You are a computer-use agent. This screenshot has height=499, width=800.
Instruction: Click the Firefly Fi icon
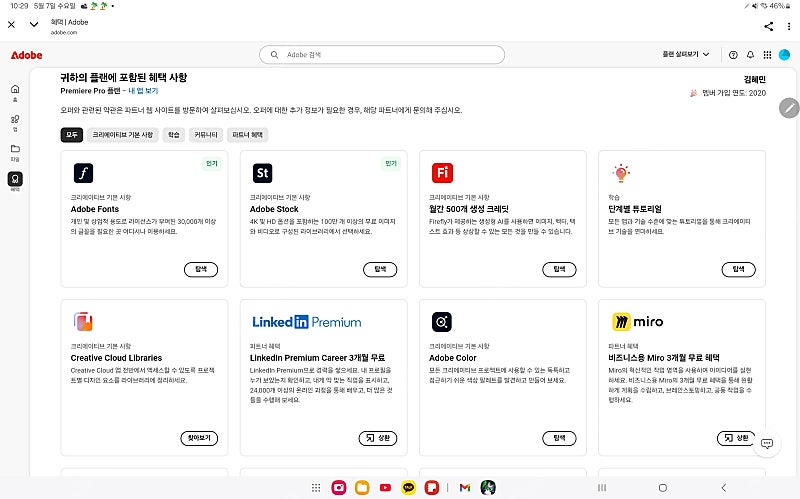[x=442, y=173]
